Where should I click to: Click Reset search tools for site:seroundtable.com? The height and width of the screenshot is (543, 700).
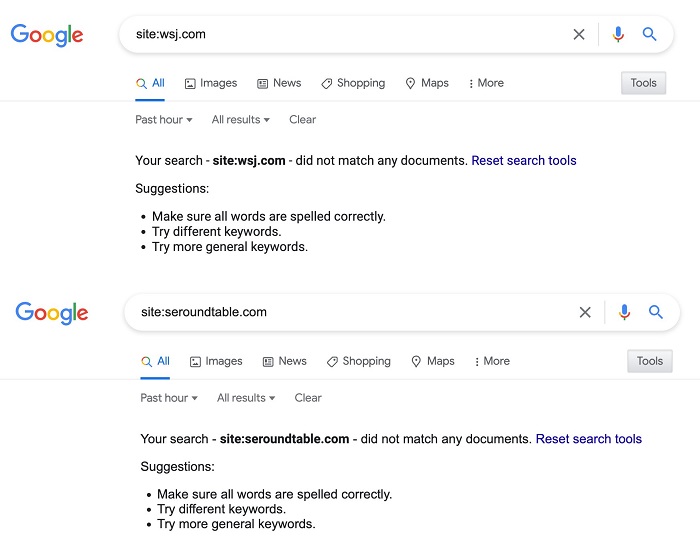[588, 439]
